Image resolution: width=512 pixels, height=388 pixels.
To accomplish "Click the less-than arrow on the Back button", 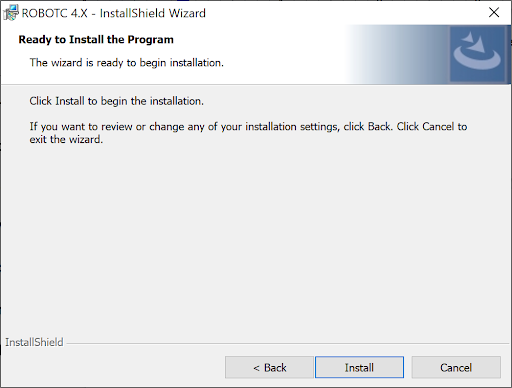I will [256, 368].
